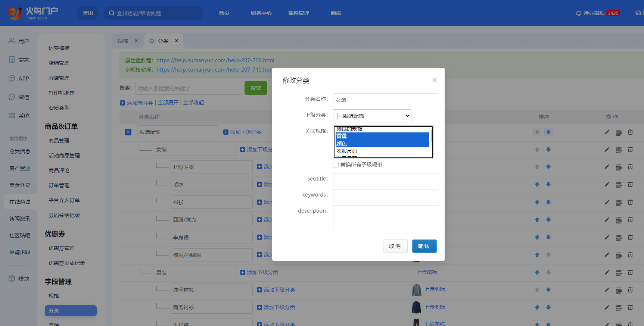Viewport: 644px width, 326px height.
Task: Switch to the 规格 tab
Action: 123,41
